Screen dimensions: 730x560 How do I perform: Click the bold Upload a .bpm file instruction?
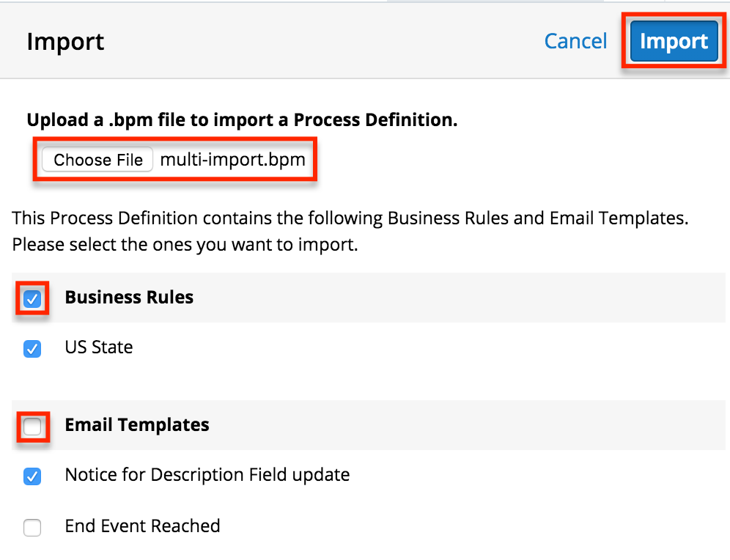(x=242, y=120)
